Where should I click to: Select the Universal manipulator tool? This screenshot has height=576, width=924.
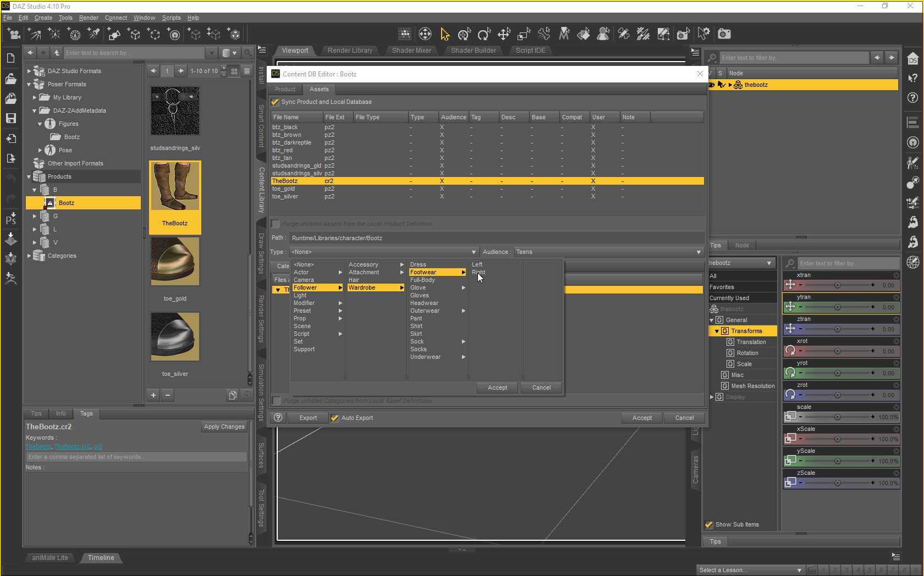[464, 35]
